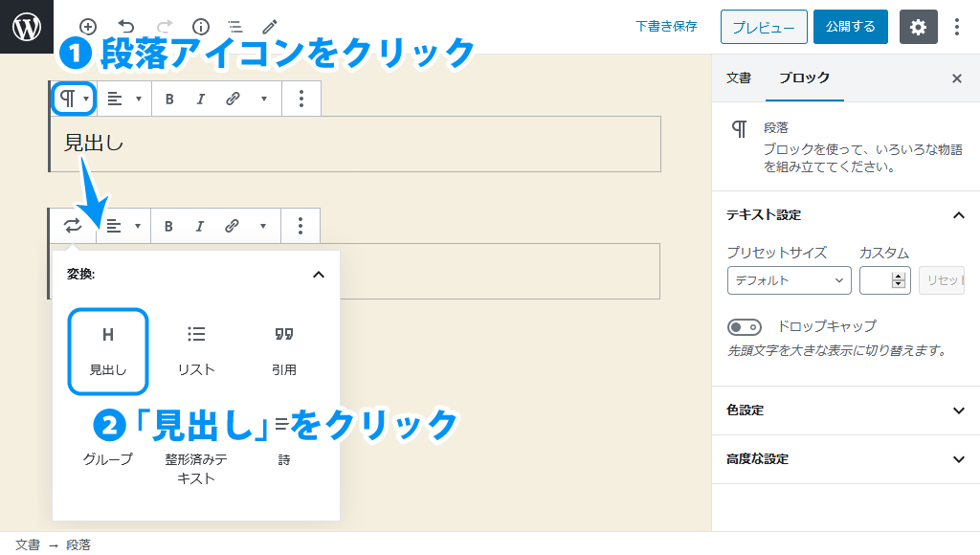Click the 公開する publish button
This screenshot has height=555, width=980.
tap(851, 27)
